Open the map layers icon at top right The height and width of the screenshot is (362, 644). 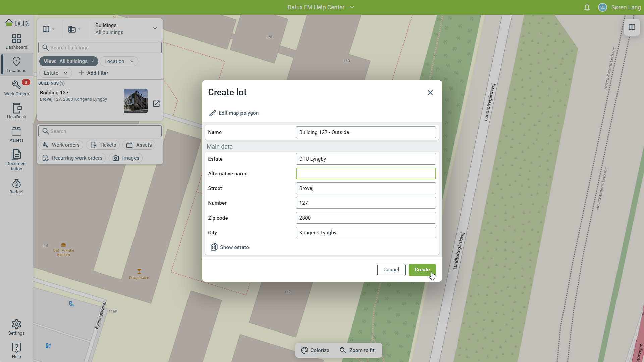(x=632, y=27)
